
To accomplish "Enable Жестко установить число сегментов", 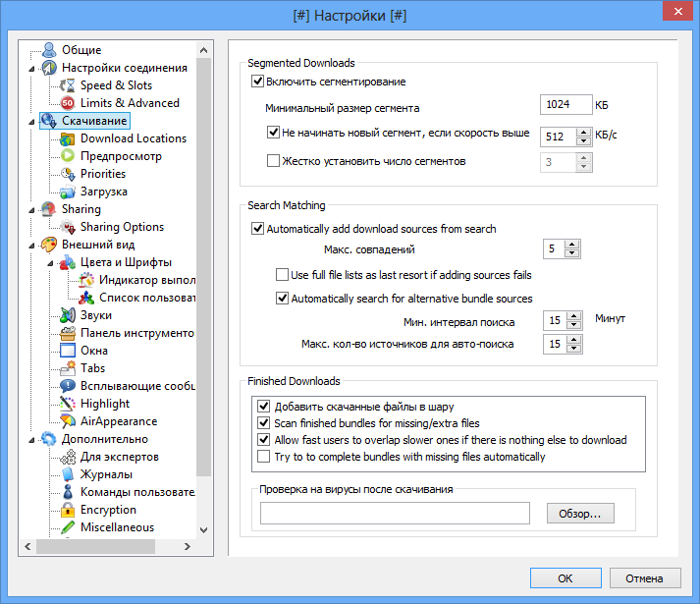I will click(x=273, y=161).
